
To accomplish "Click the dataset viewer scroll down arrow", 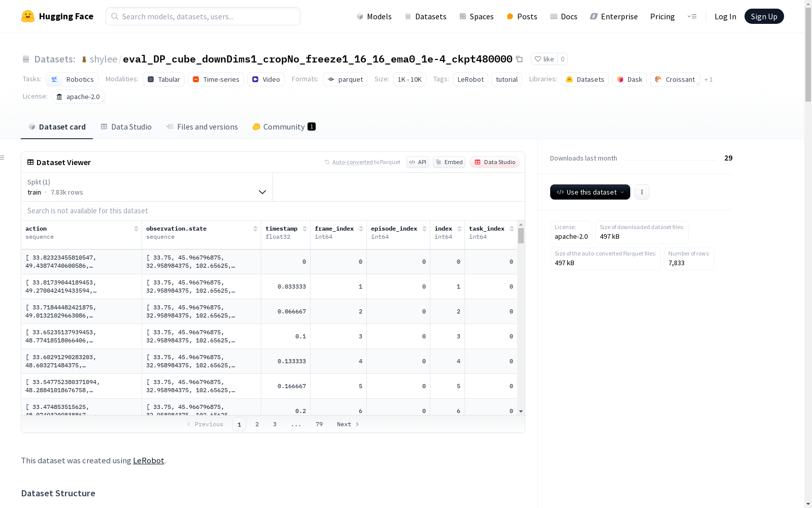I will tap(521, 411).
